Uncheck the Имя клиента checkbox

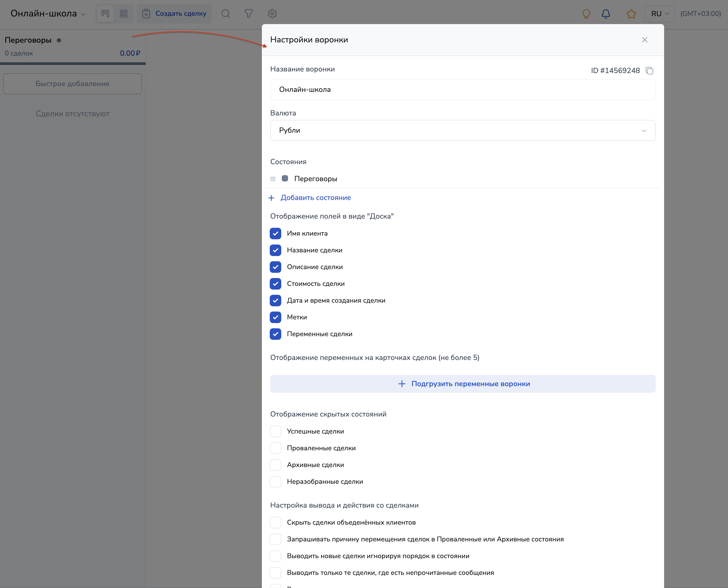click(275, 233)
